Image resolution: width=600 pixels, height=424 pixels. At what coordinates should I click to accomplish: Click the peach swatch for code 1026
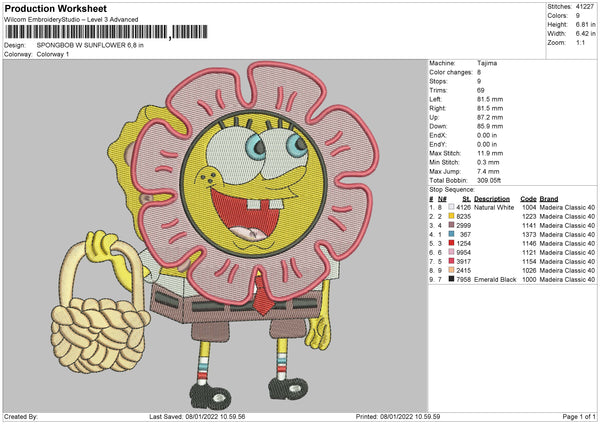coord(452,270)
